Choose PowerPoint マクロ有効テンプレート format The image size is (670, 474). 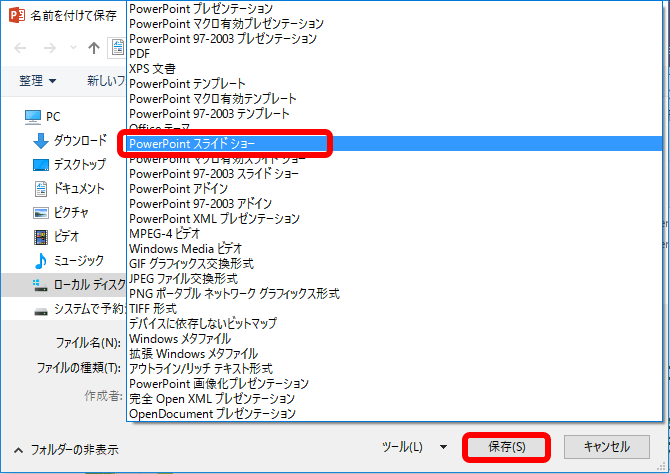click(x=394, y=98)
